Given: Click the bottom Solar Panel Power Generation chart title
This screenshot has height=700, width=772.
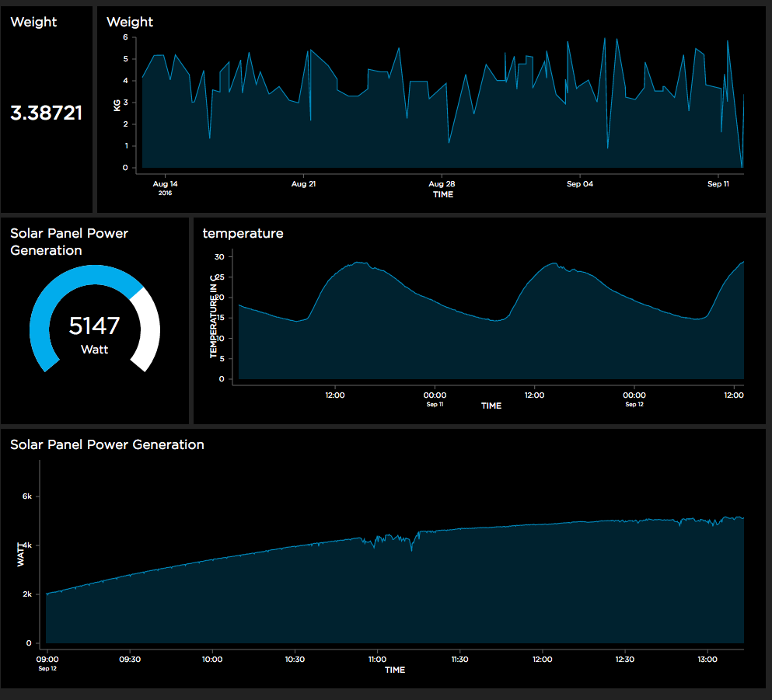Looking at the screenshot, I should click(107, 444).
